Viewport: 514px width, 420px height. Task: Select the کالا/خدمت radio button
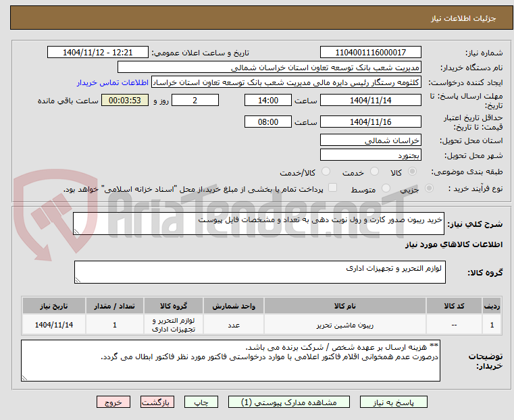coord(326,172)
